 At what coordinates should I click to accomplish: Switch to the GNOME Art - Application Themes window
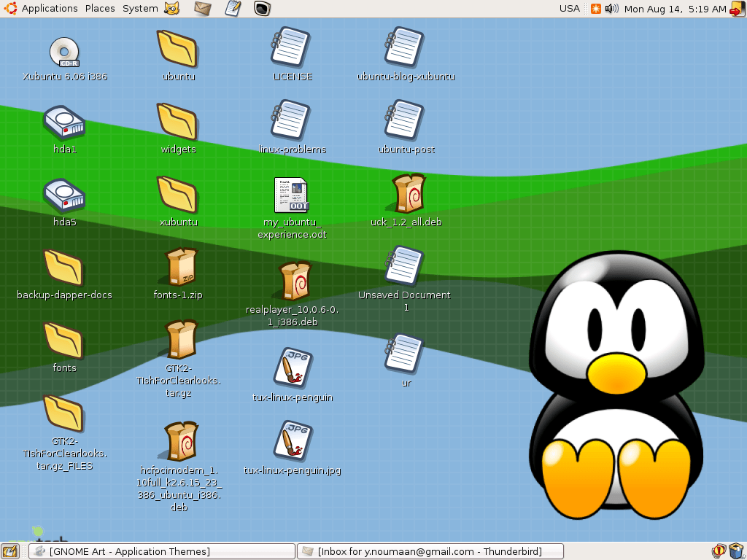coord(162,551)
